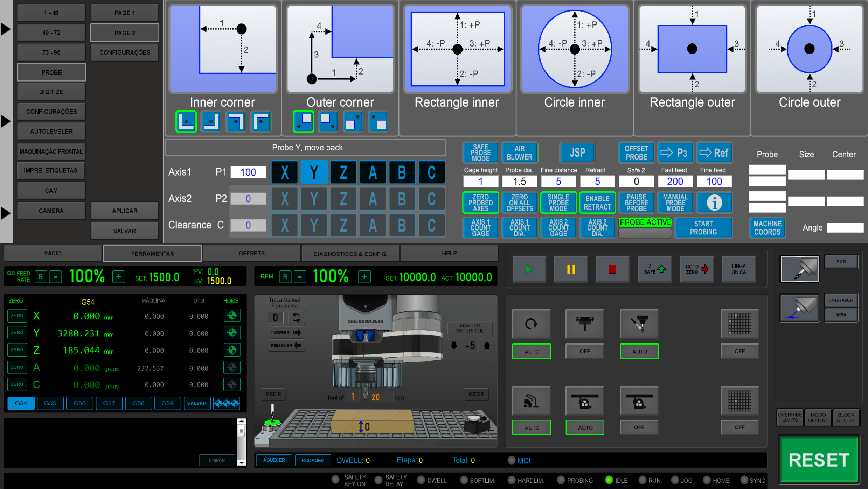Select the second outer corner orientation icon
This screenshot has height=489, width=868.
click(328, 122)
